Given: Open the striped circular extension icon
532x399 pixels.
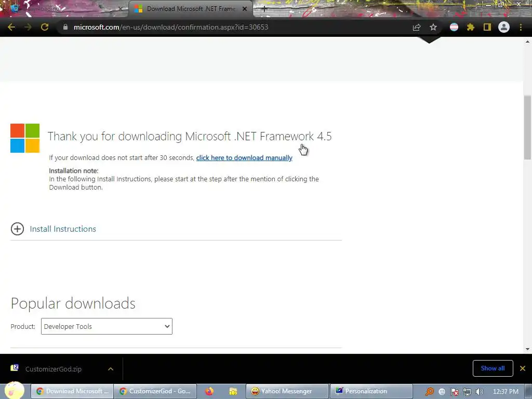Looking at the screenshot, I should coord(454,27).
